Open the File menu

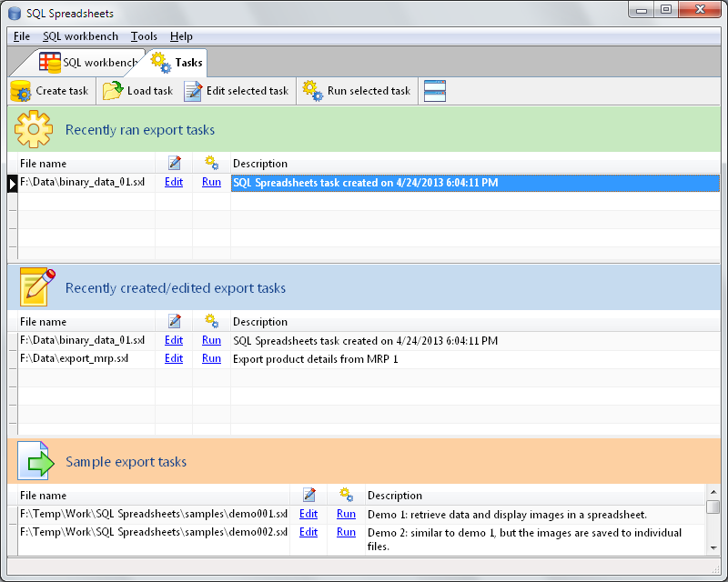[22, 36]
